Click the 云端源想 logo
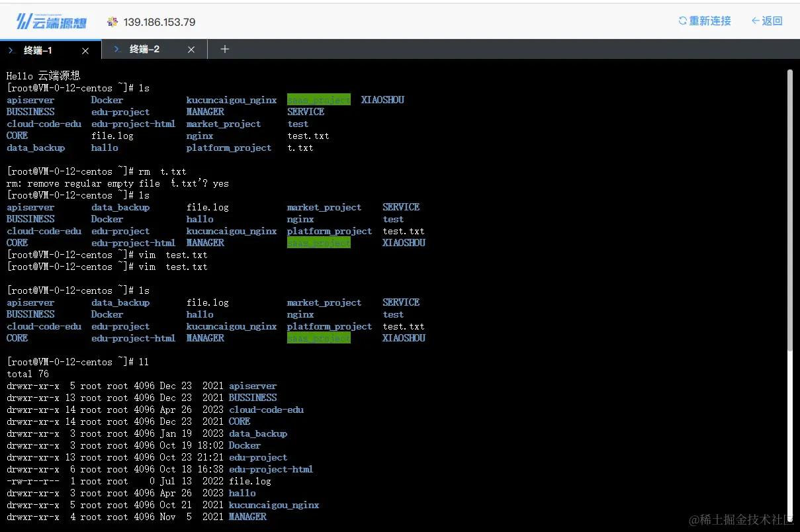800x532 pixels. (51, 21)
